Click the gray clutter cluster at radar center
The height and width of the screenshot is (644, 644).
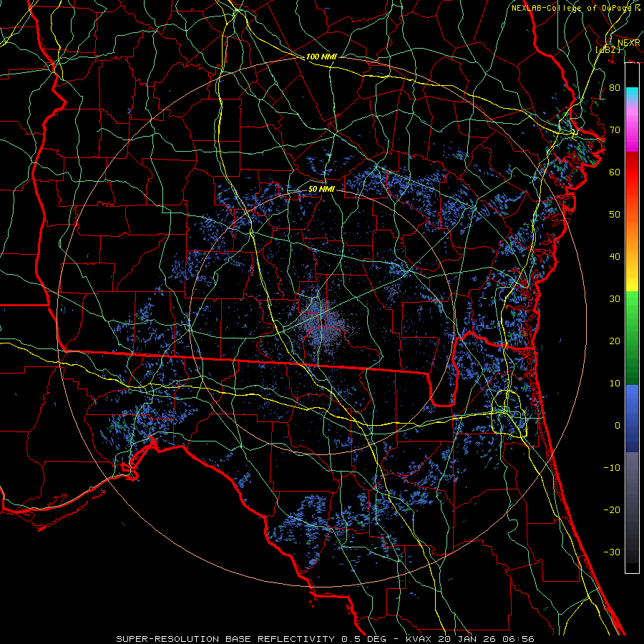[x=323, y=323]
